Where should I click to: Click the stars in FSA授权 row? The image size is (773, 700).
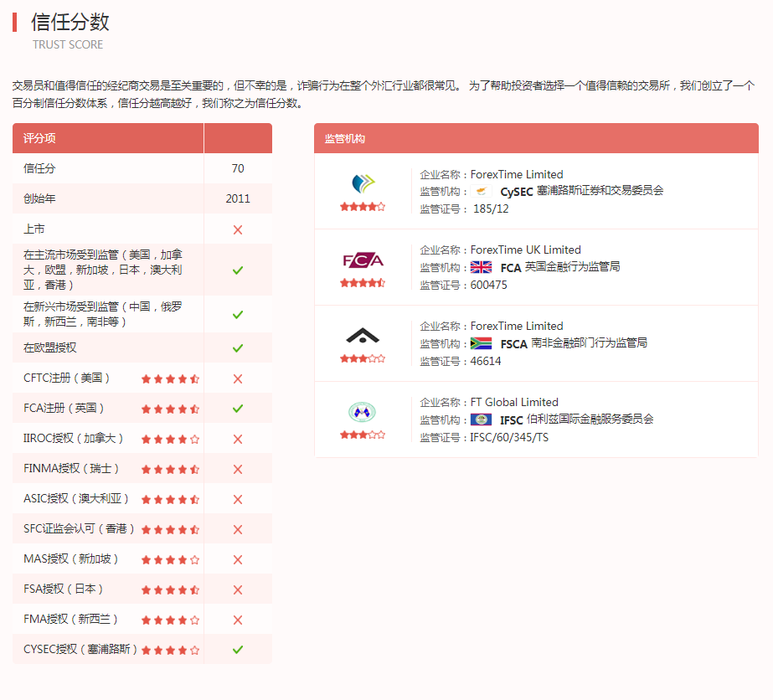point(170,590)
